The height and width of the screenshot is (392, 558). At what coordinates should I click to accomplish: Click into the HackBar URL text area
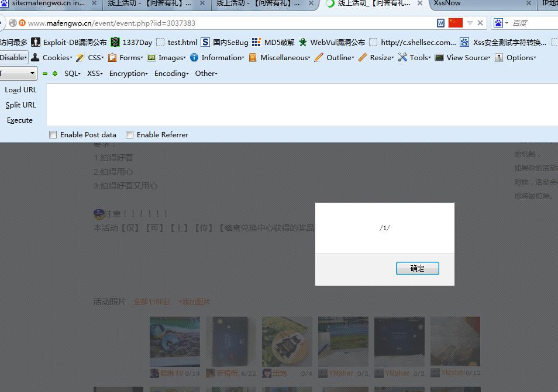point(302,105)
